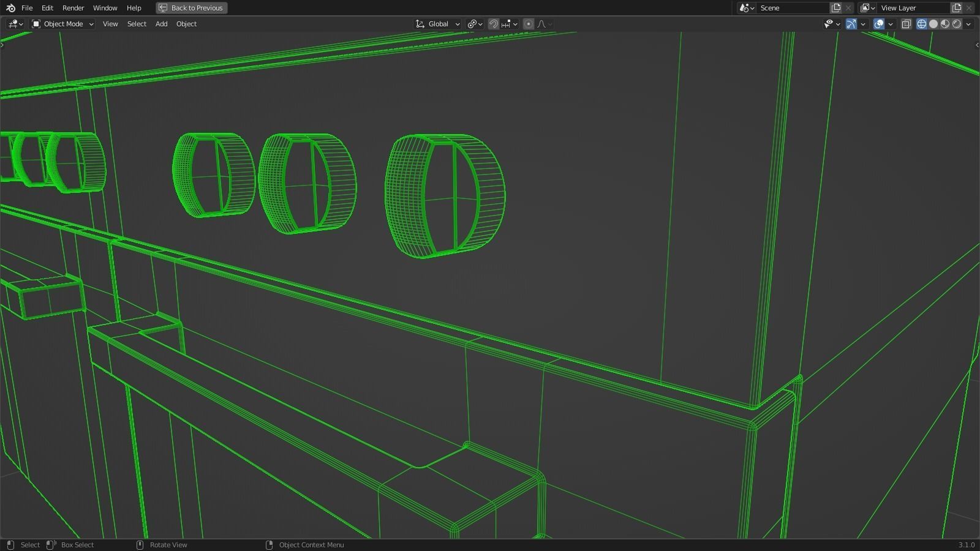The height and width of the screenshot is (551, 980).
Task: Open the transform pivot point dropdown
Action: (475, 24)
